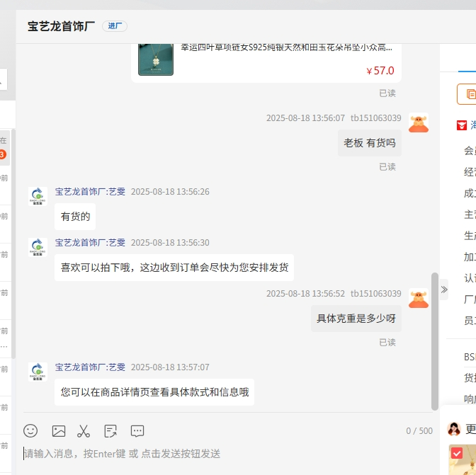The image size is (476, 475).
Task: Click the chat history scrollbar
Action: click(x=435, y=340)
